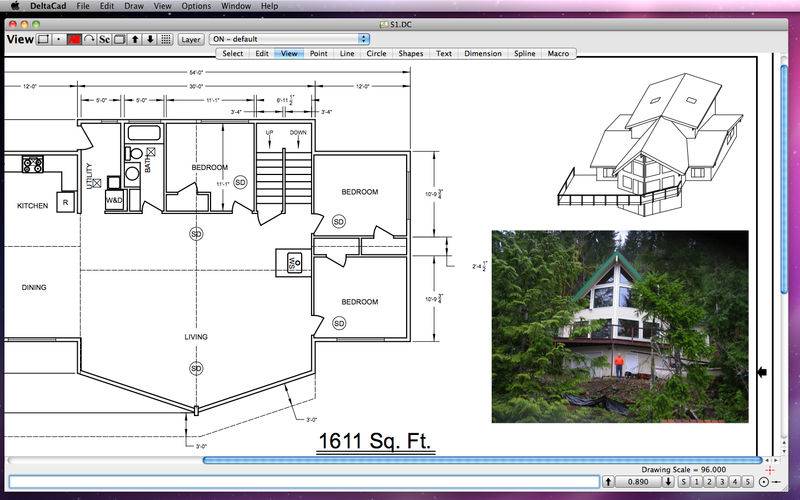The image size is (800, 500).
Task: Click the 'Drawing Scale = 96.000' status text
Action: (x=683, y=470)
